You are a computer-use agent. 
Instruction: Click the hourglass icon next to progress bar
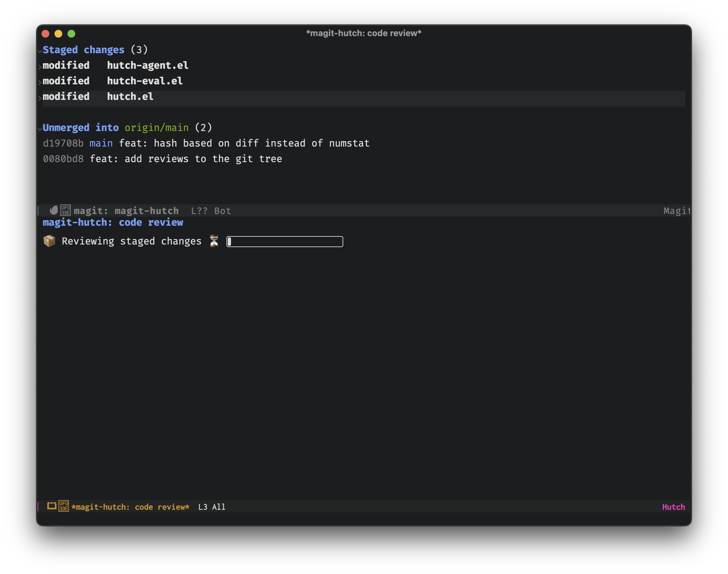(x=214, y=241)
